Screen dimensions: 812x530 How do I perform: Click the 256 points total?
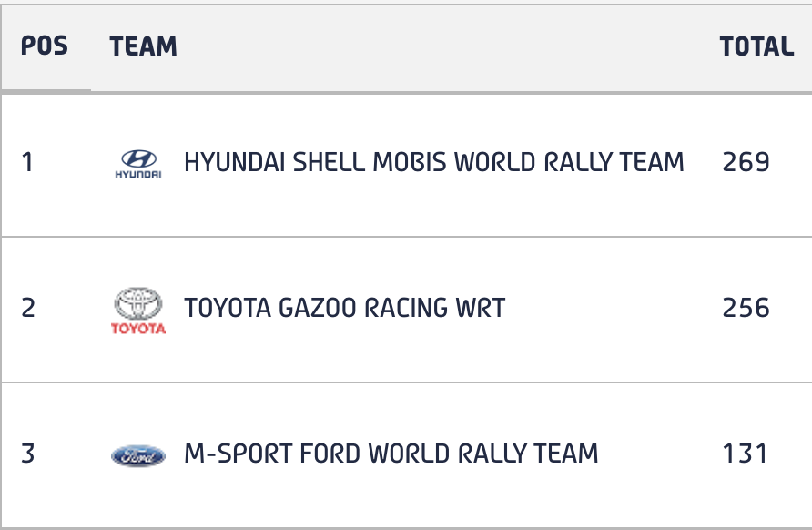click(746, 308)
